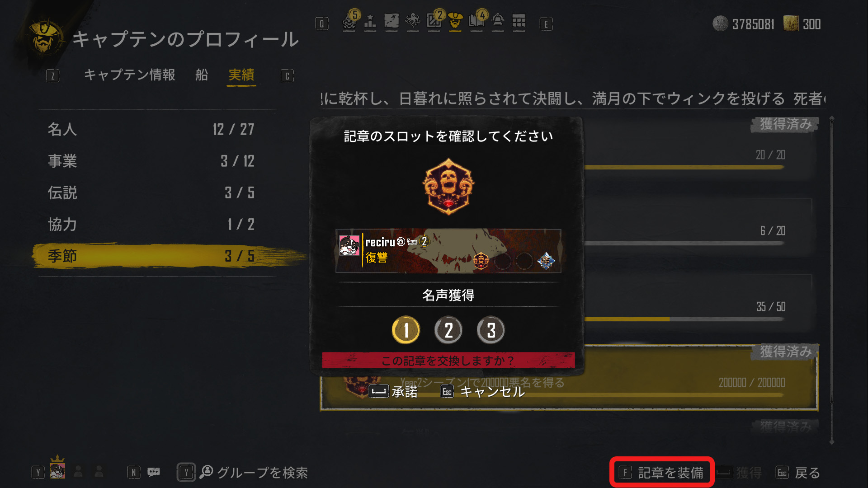
Task: Confirm with the 承諾 button
Action: [x=393, y=392]
